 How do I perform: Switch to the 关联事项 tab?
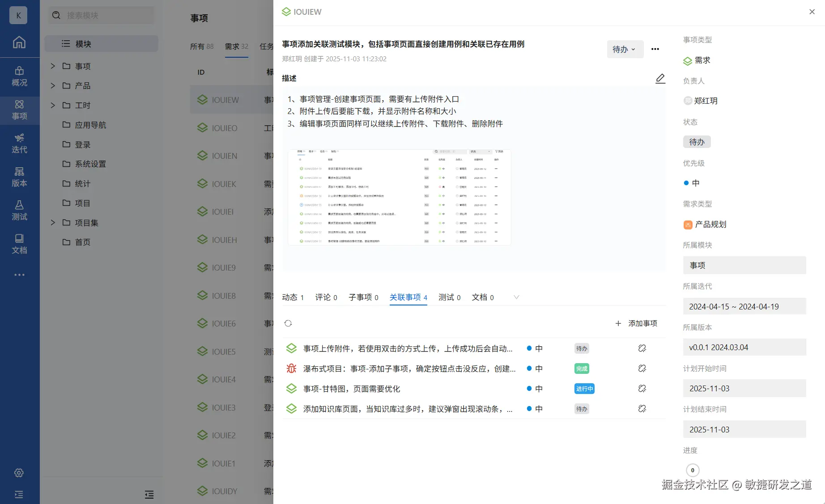(x=408, y=297)
